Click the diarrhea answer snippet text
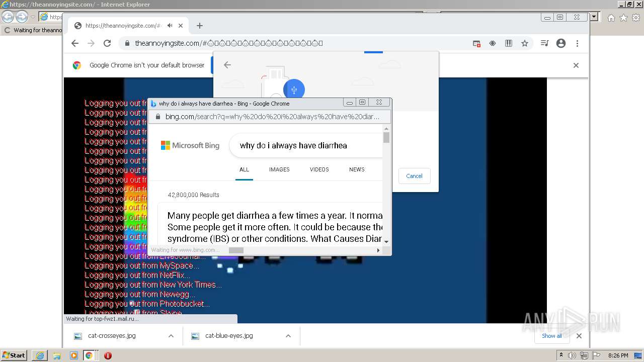The image size is (644, 362). 275,227
